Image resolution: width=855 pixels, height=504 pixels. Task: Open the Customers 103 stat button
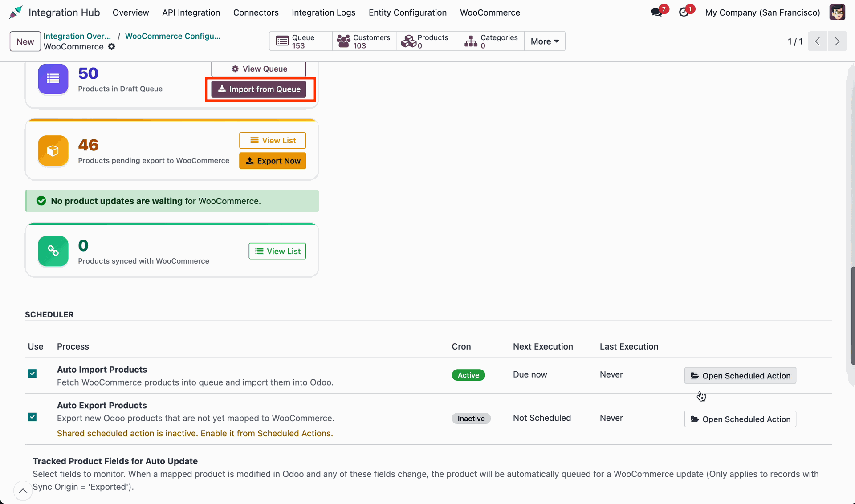[x=364, y=41]
